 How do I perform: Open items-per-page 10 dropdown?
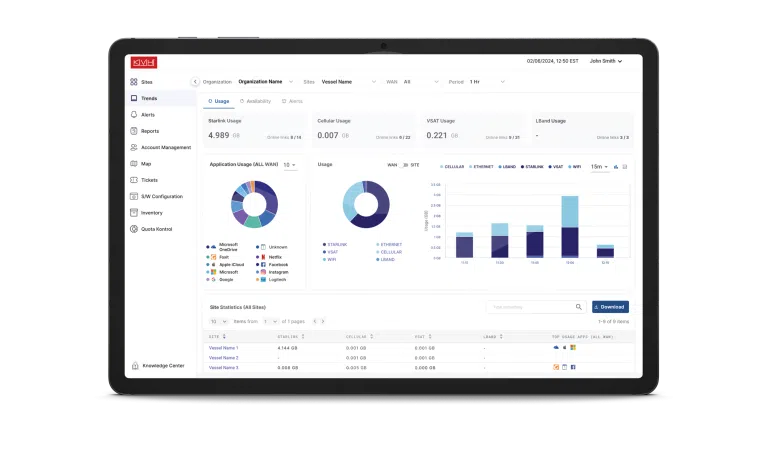coord(218,321)
